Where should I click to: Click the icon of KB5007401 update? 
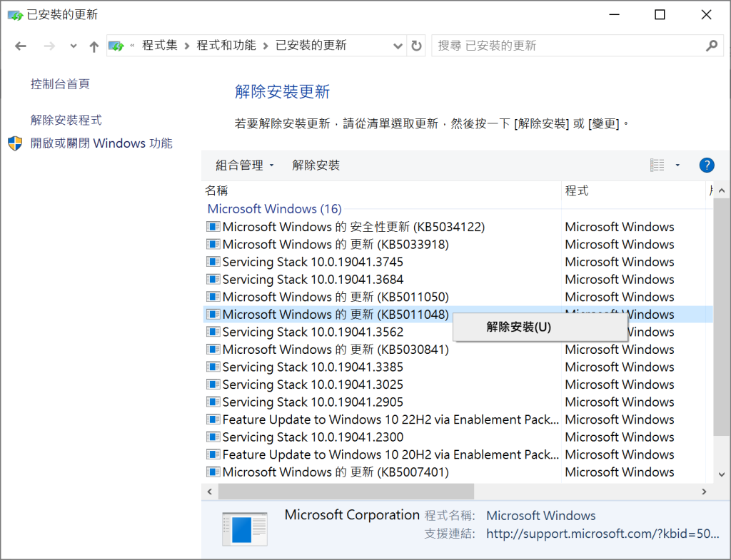point(213,472)
